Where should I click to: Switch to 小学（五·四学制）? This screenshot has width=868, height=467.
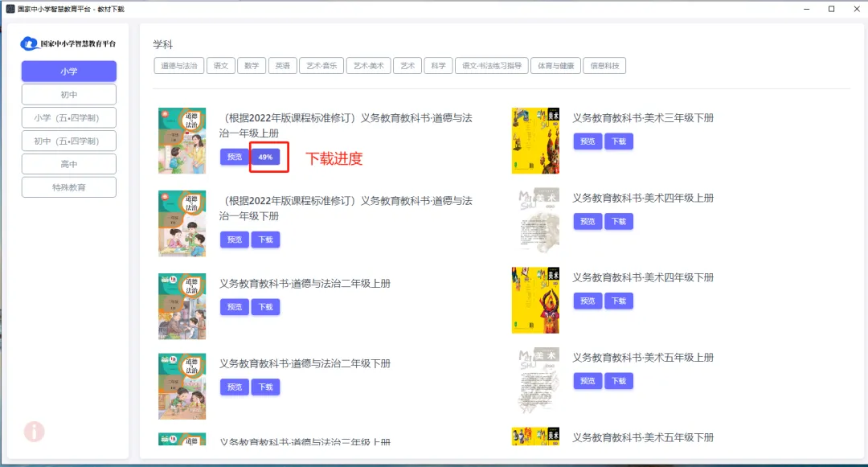click(x=68, y=118)
